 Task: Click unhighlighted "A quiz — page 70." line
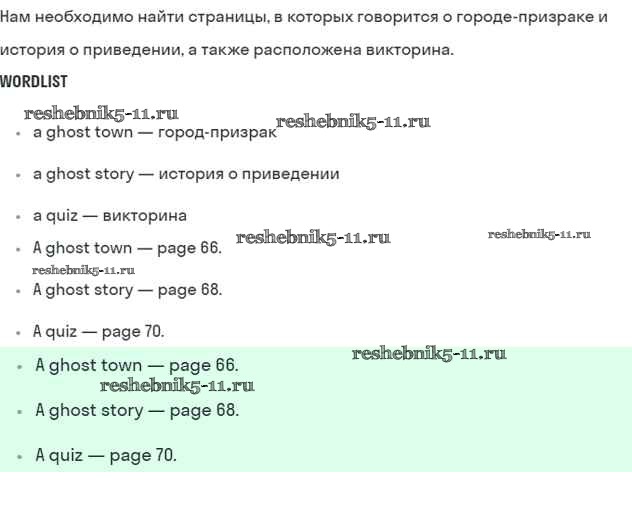tap(98, 331)
